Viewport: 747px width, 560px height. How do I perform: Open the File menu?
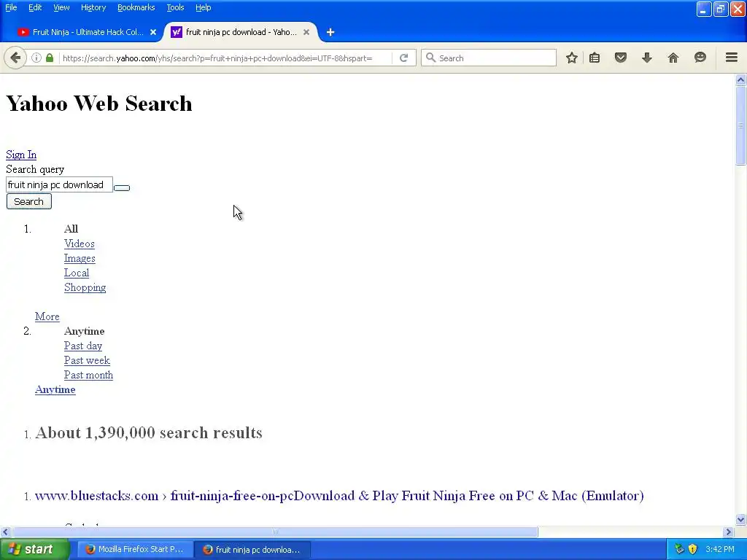pos(11,7)
